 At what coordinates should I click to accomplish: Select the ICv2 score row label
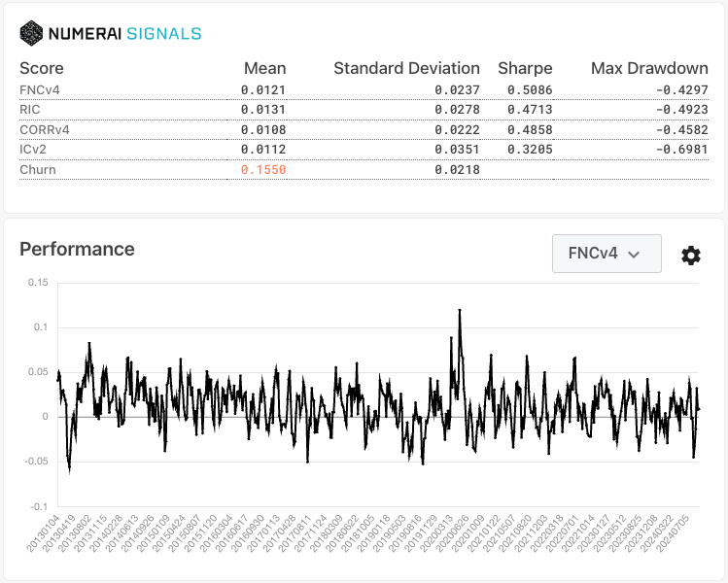34,149
